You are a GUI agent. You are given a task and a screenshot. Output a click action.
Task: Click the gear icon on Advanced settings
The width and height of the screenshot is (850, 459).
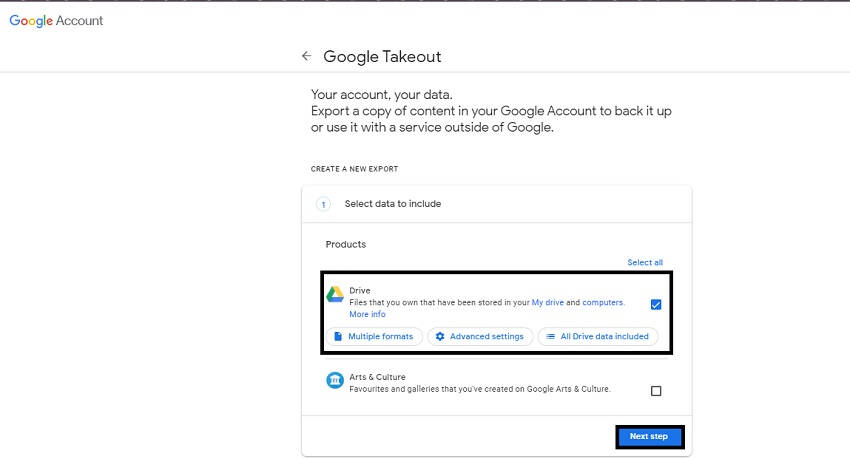pos(440,337)
